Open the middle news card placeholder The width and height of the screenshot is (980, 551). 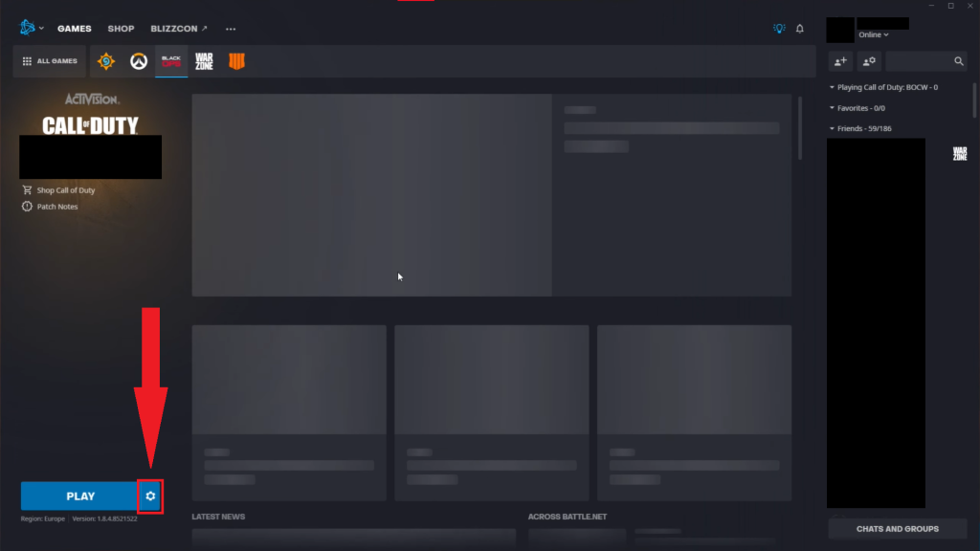[491, 412]
